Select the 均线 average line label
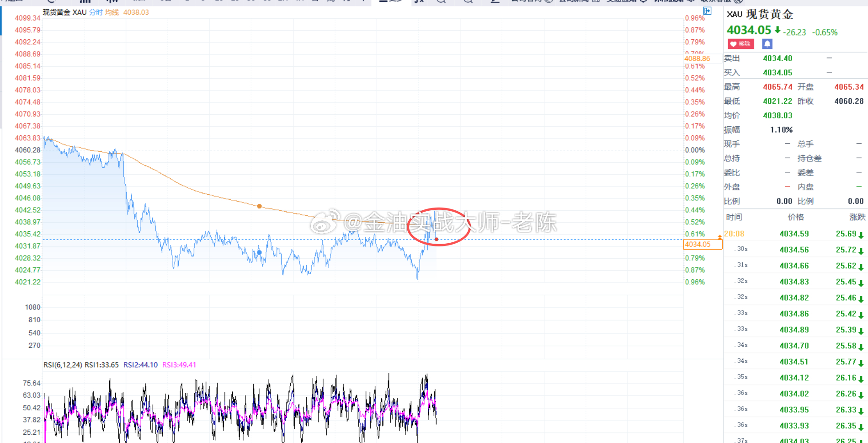Viewport: 868px width, 443px height. [x=112, y=12]
